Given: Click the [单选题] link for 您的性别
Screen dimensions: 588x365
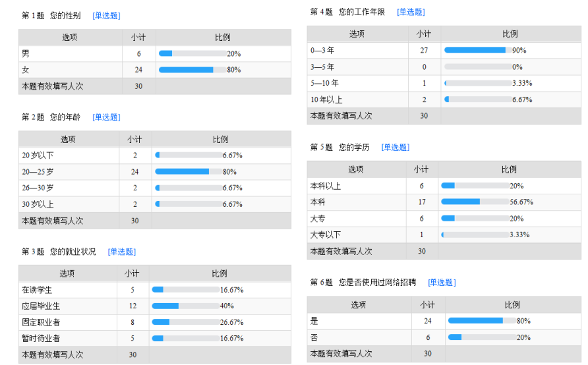Looking at the screenshot, I should point(106,16).
